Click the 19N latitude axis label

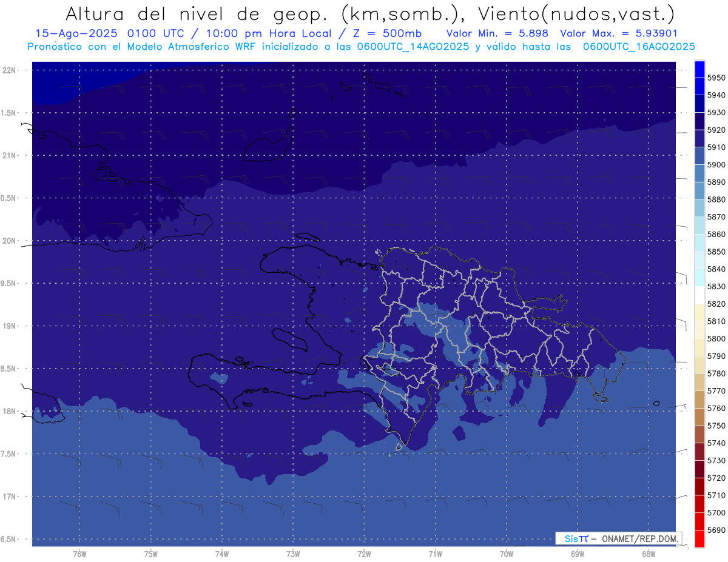pyautogui.click(x=10, y=326)
